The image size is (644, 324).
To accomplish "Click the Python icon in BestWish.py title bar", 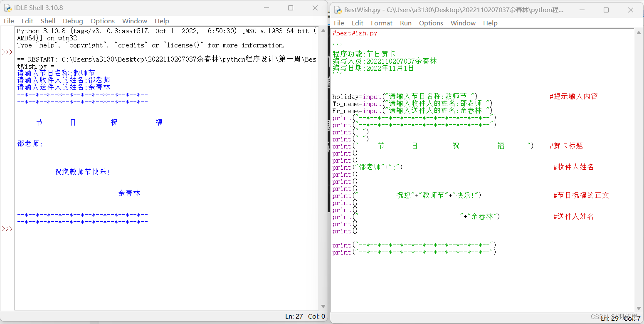I will tap(337, 10).
